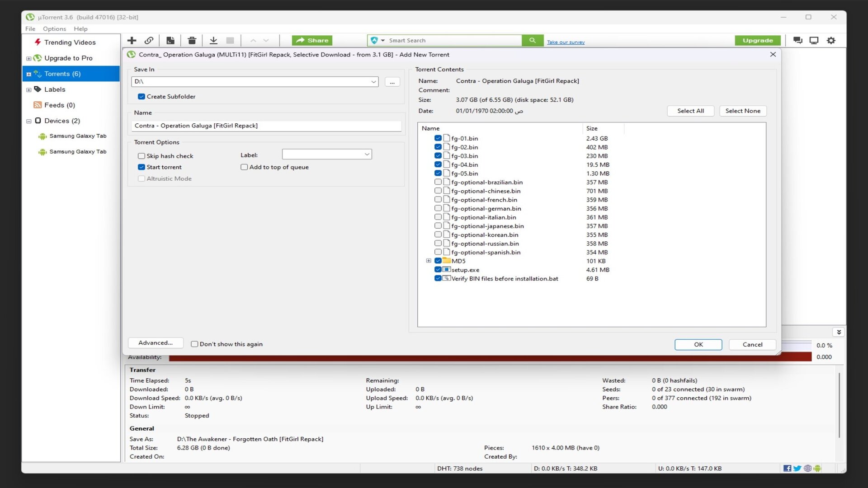The width and height of the screenshot is (868, 488).
Task: Click the OK button
Action: tap(698, 345)
